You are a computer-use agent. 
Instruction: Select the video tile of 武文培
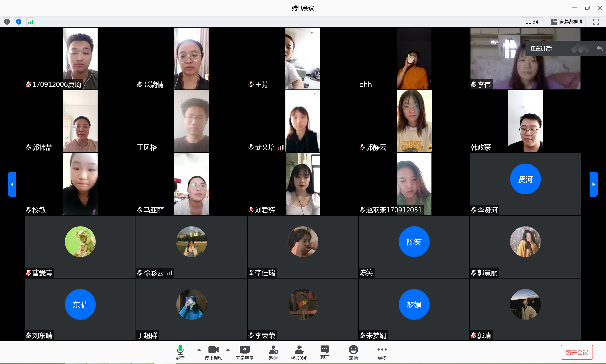[302, 121]
